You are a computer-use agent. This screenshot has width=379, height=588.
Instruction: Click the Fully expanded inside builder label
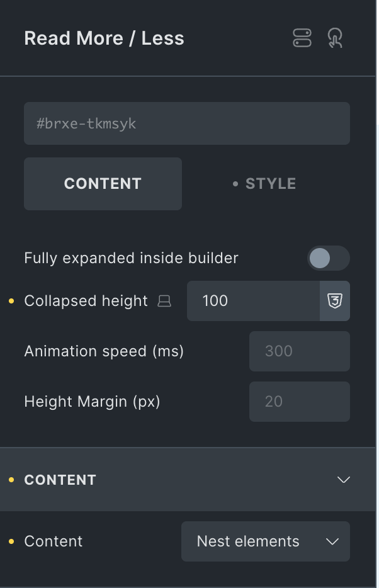[131, 258]
